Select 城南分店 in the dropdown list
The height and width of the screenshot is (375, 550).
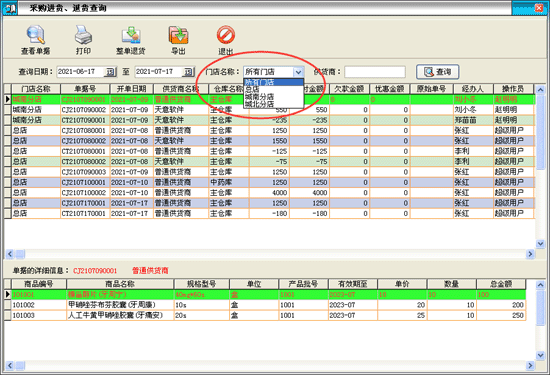click(273, 96)
